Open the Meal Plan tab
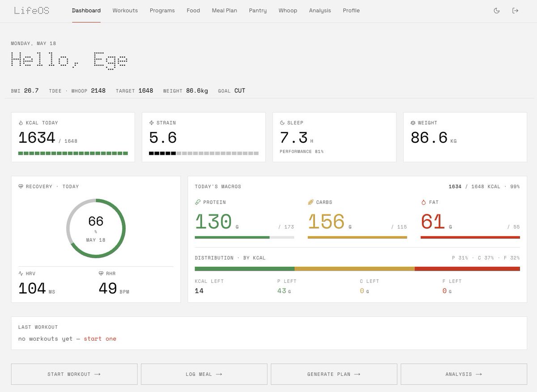 tap(225, 10)
